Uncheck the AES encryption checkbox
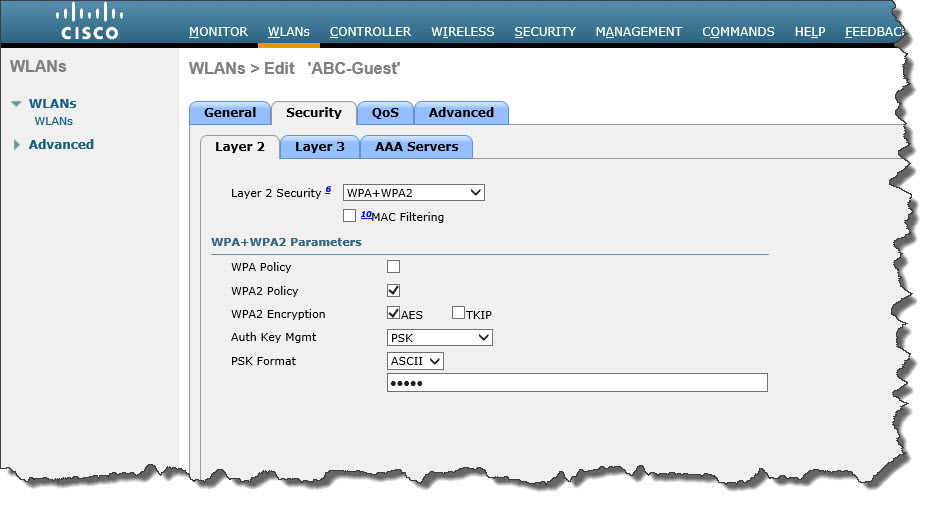Viewport: 935px width, 509px height. pyautogui.click(x=394, y=313)
